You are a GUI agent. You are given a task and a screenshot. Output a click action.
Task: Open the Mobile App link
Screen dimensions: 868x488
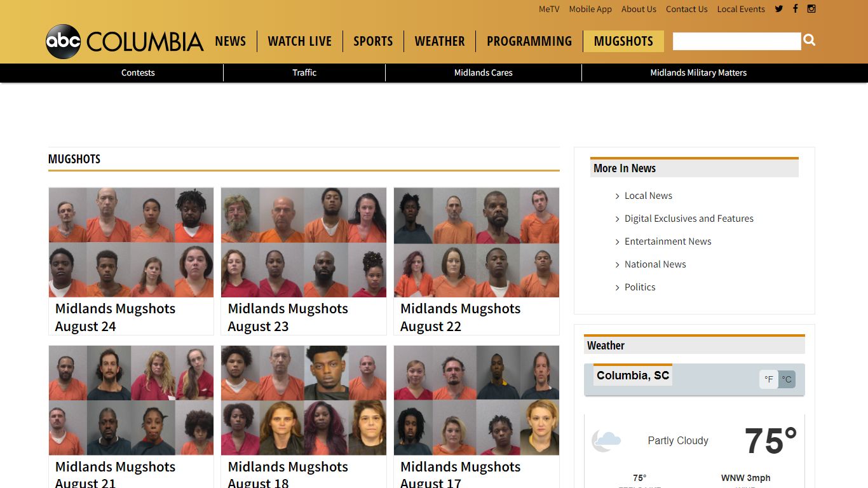pos(590,9)
